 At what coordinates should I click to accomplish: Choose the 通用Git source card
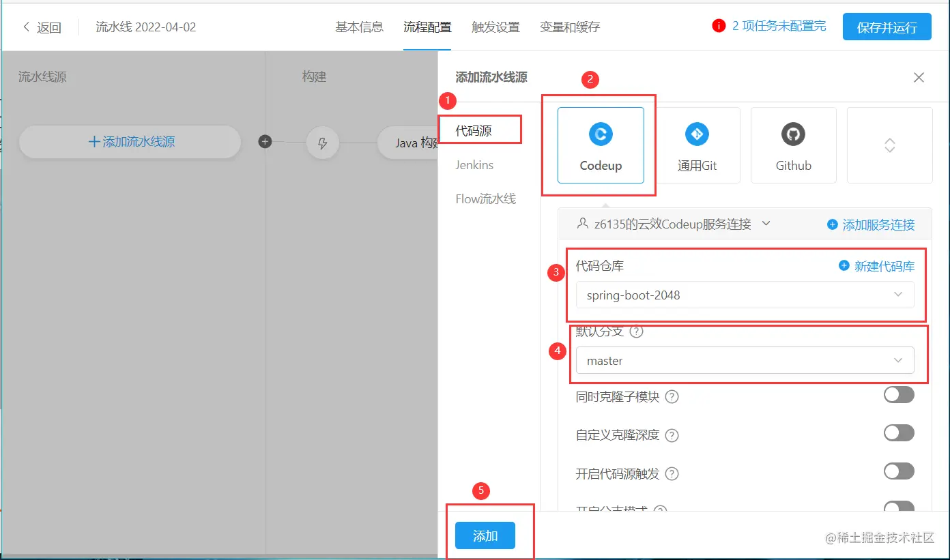click(697, 145)
